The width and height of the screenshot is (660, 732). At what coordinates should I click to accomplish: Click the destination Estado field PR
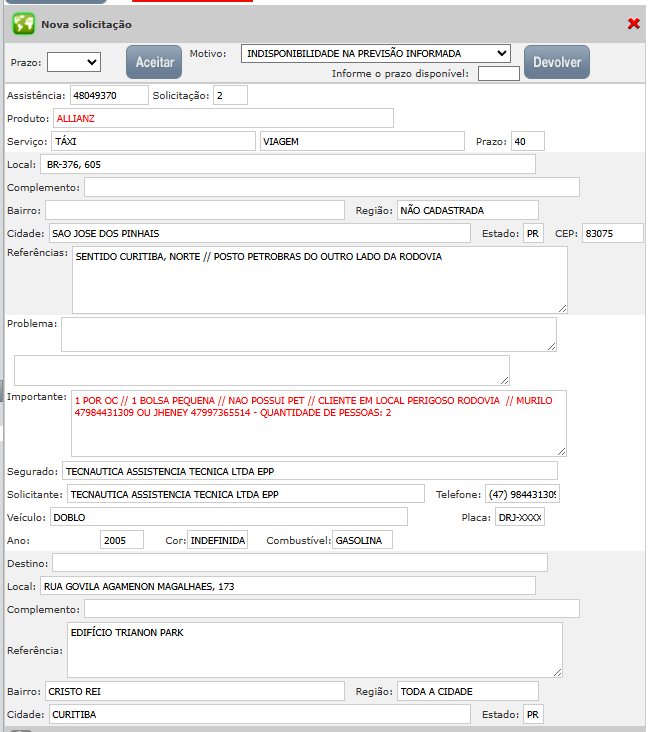(534, 714)
